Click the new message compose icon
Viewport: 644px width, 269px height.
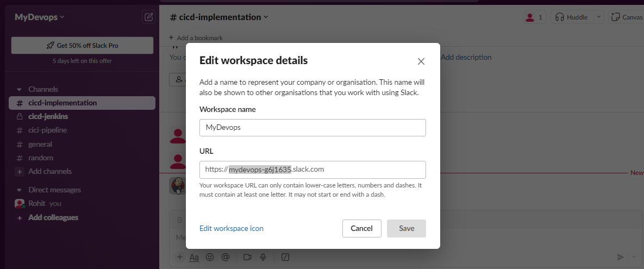[x=148, y=17]
